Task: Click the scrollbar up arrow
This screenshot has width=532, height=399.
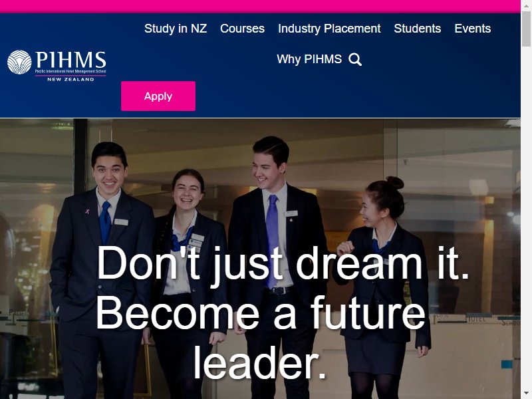Action: (526, 4)
